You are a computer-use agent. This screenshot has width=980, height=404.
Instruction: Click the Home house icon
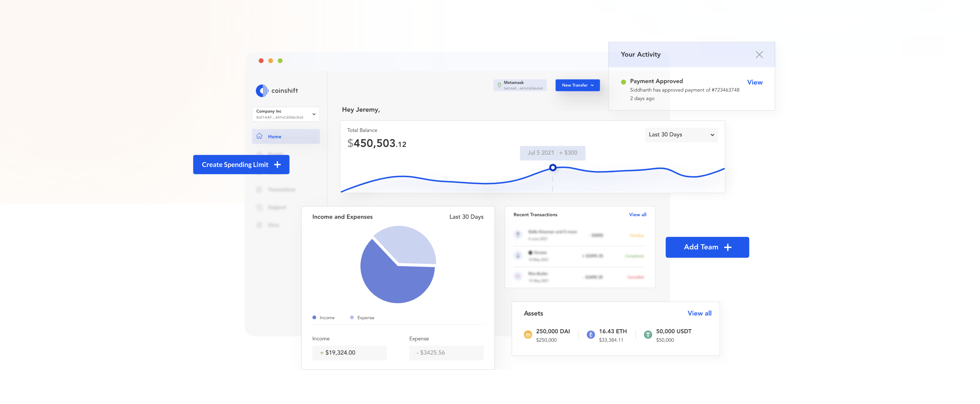259,136
